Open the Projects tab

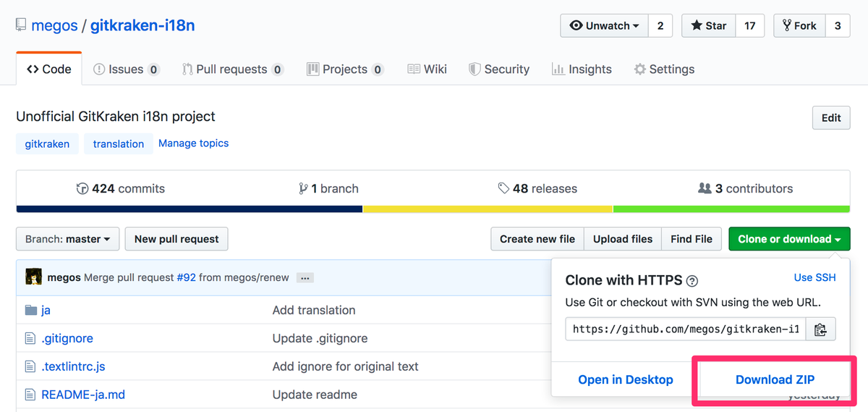click(345, 69)
